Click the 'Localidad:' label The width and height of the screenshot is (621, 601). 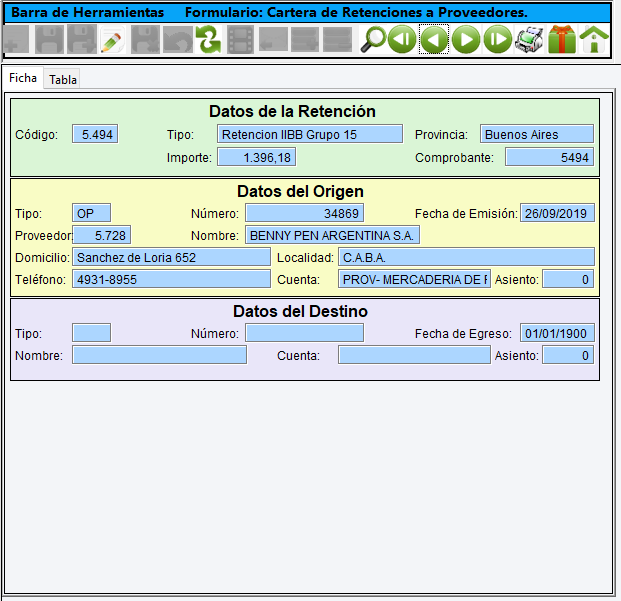click(x=305, y=258)
